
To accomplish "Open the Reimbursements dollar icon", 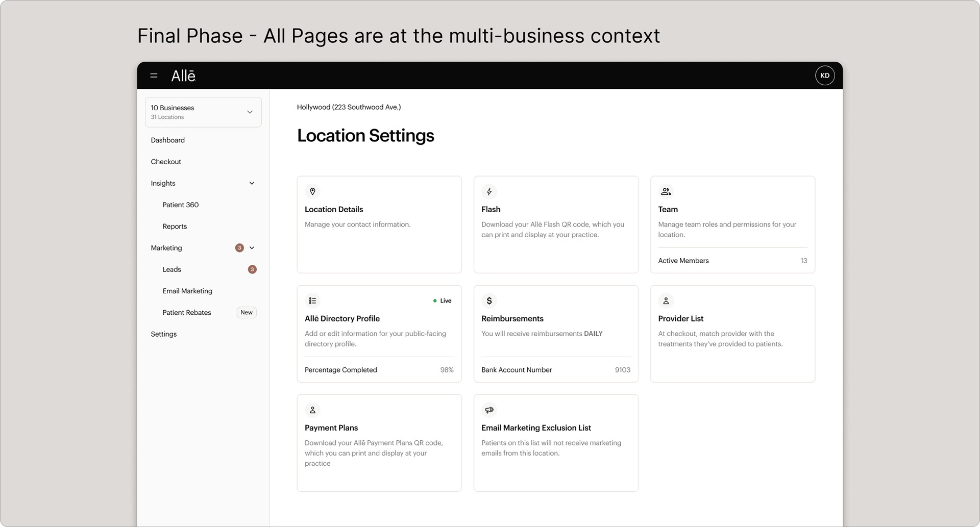I will click(x=489, y=300).
